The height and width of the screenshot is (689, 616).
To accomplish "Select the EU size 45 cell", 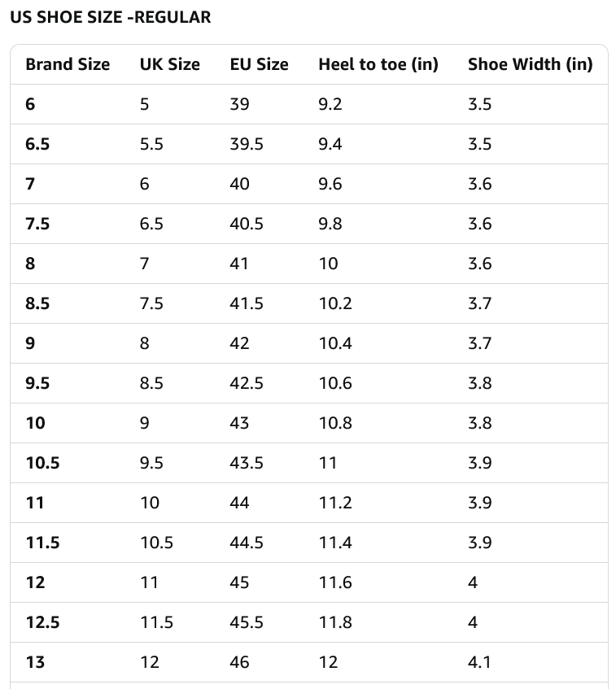I will point(239,582).
